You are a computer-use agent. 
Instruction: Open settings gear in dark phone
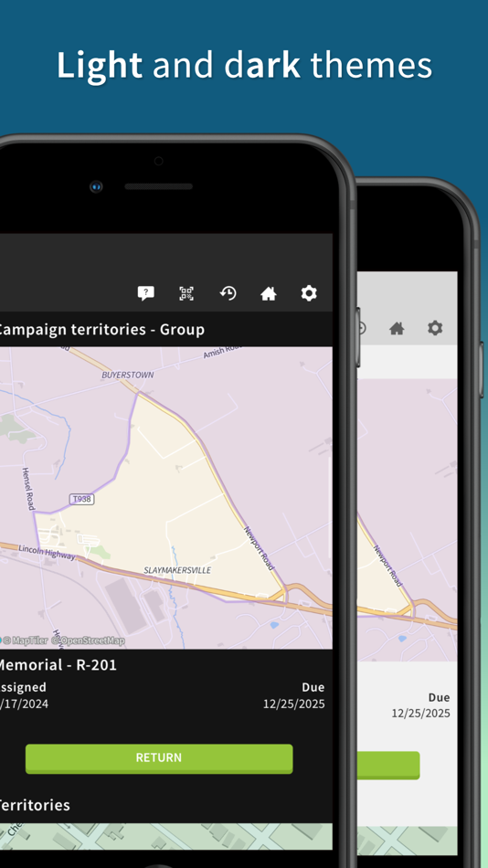pos(309,293)
